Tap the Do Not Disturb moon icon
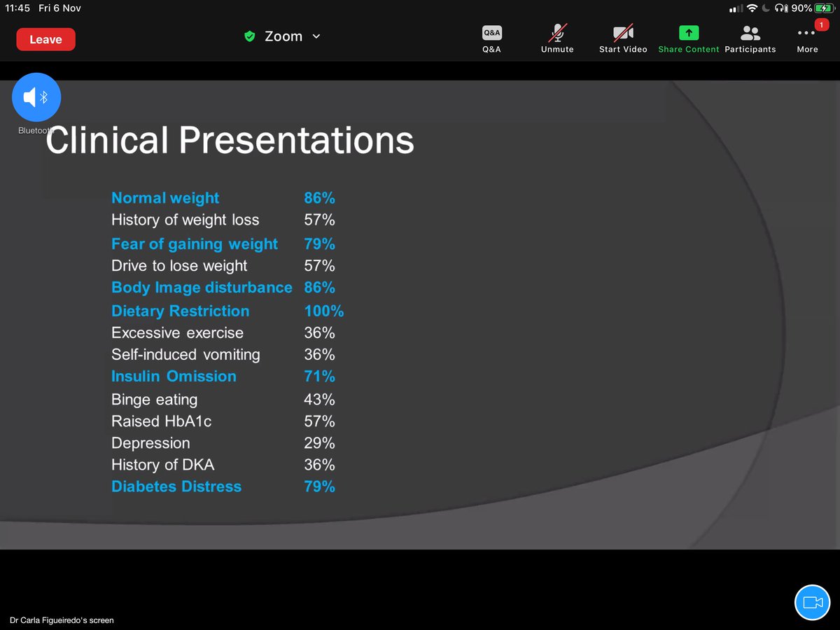This screenshot has width=840, height=630. point(767,8)
